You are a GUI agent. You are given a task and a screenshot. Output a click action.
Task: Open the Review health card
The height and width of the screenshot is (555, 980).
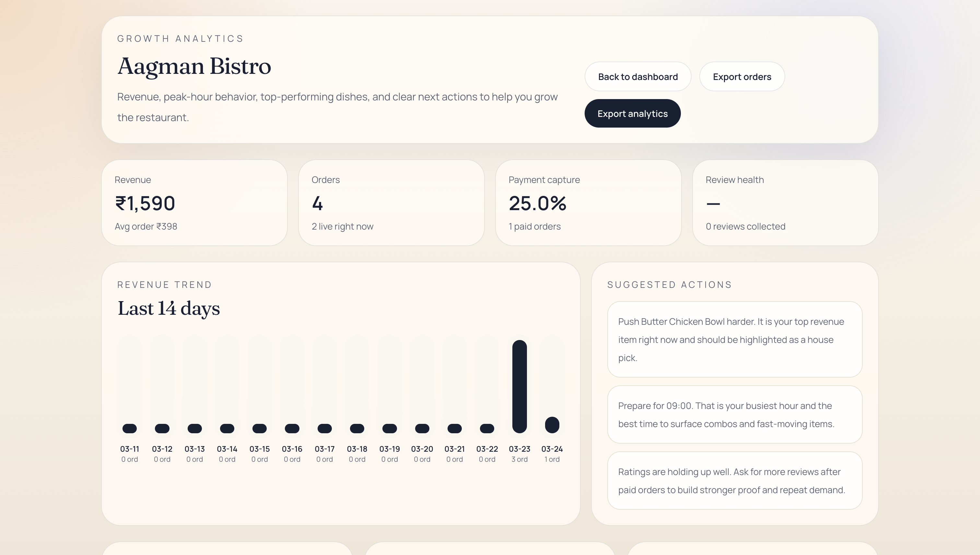(x=785, y=202)
